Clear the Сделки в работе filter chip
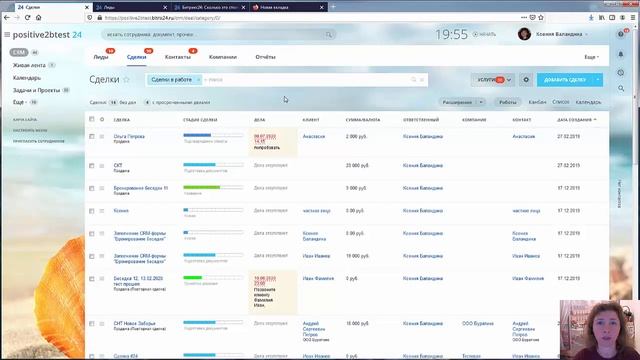 [x=198, y=80]
